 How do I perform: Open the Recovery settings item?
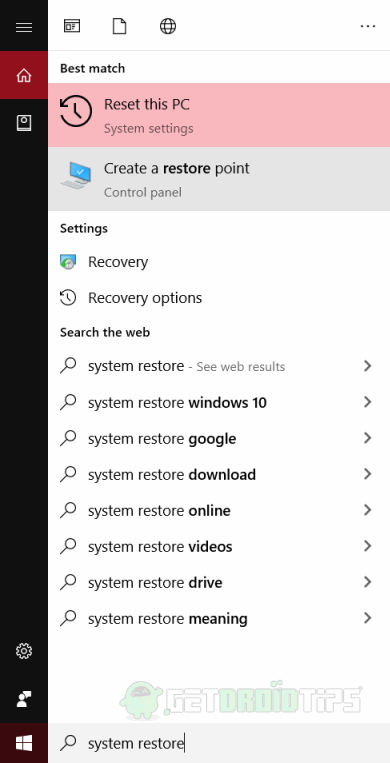click(219, 262)
